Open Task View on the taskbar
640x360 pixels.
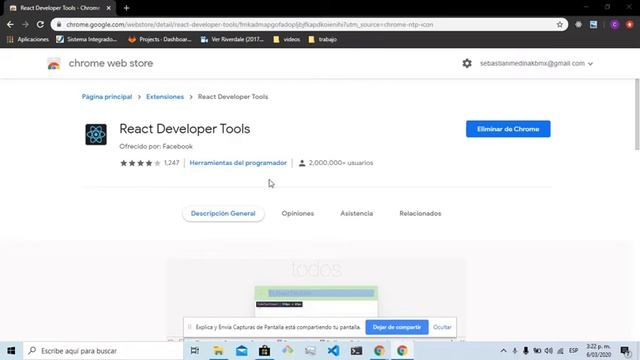(x=195, y=351)
